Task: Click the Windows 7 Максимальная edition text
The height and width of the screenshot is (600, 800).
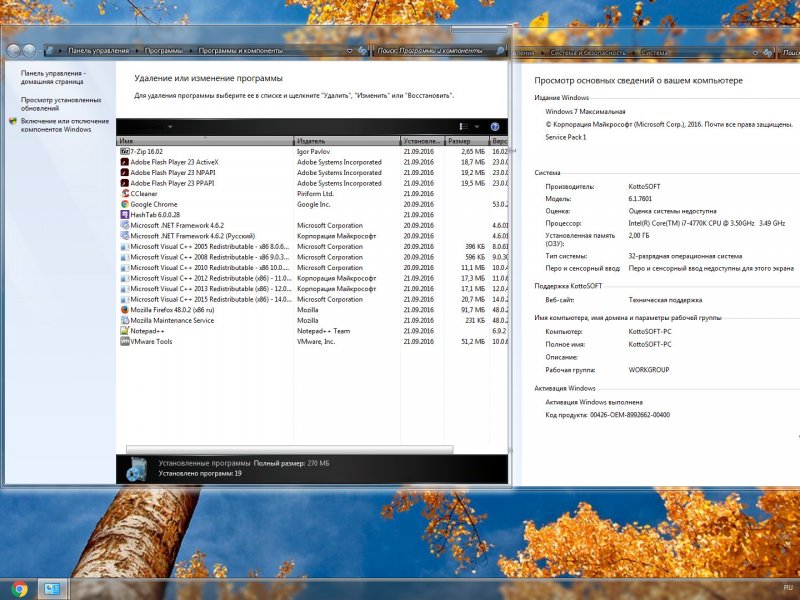Action: [585, 112]
